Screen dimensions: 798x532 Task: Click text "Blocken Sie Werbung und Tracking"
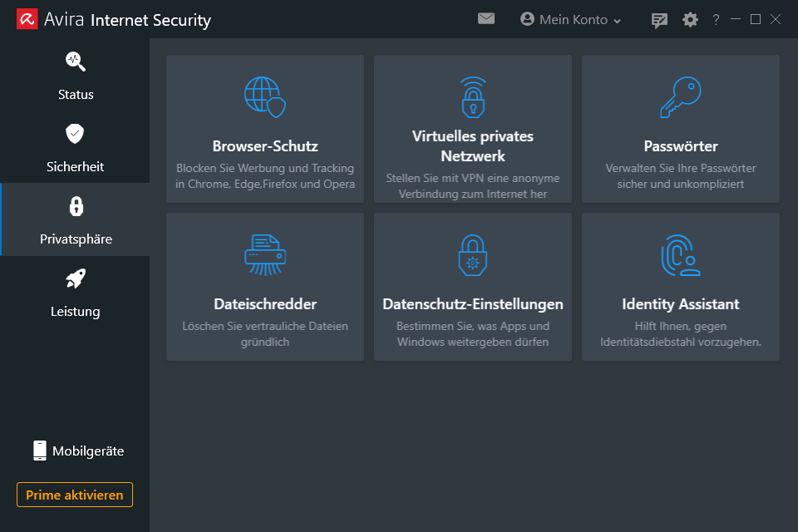(x=265, y=168)
